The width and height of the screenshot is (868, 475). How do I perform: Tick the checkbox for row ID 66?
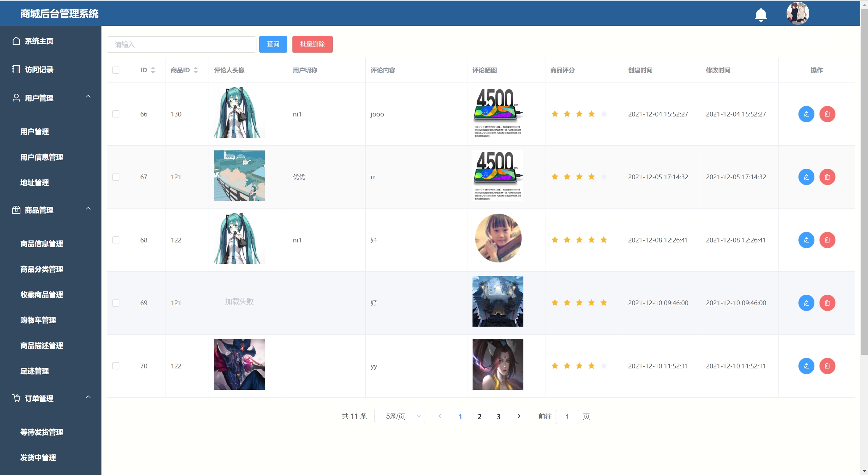click(x=116, y=114)
